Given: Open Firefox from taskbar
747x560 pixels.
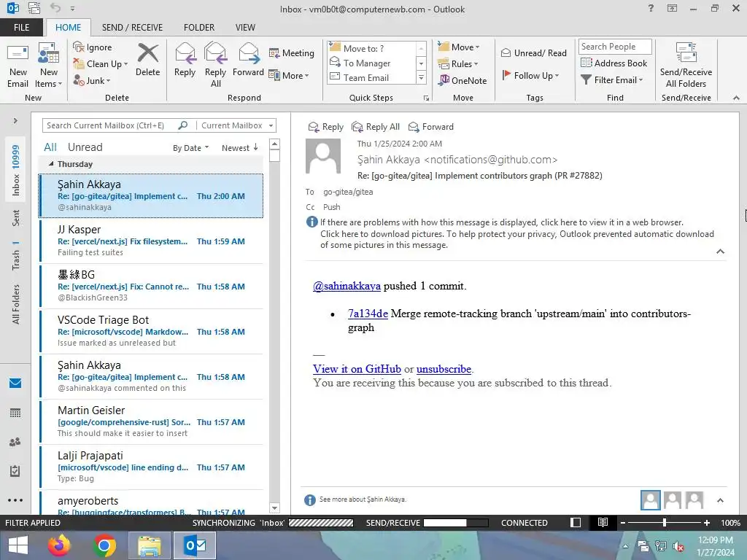Looking at the screenshot, I should point(59,545).
